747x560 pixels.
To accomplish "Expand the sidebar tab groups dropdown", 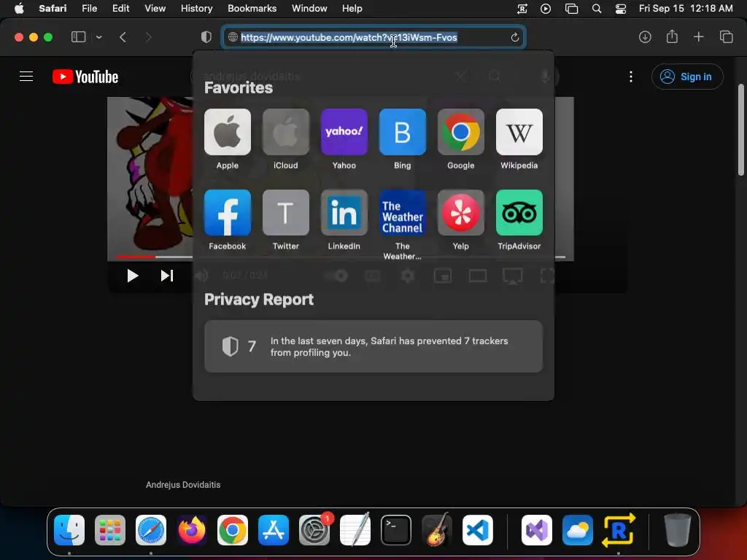I will 98,37.
